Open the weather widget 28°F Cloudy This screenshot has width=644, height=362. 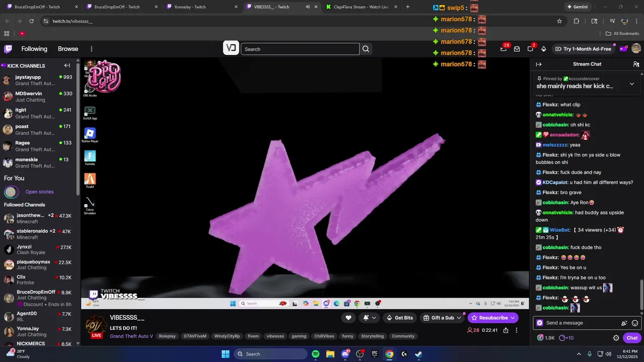[18, 354]
